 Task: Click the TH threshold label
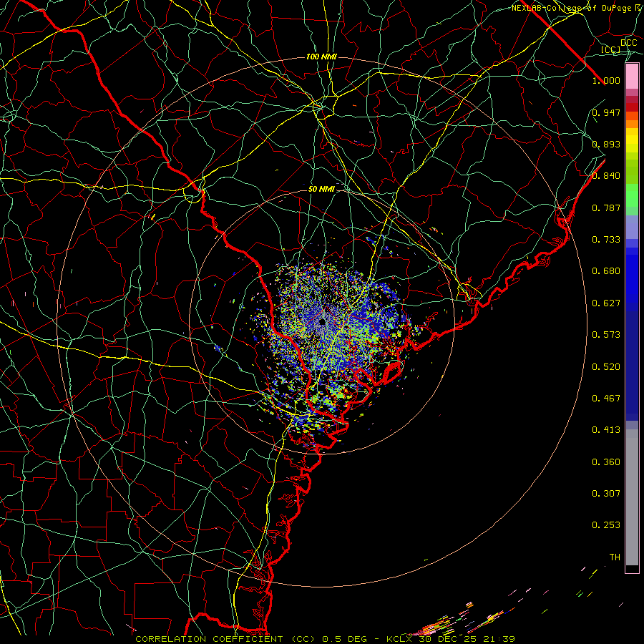pos(615,557)
